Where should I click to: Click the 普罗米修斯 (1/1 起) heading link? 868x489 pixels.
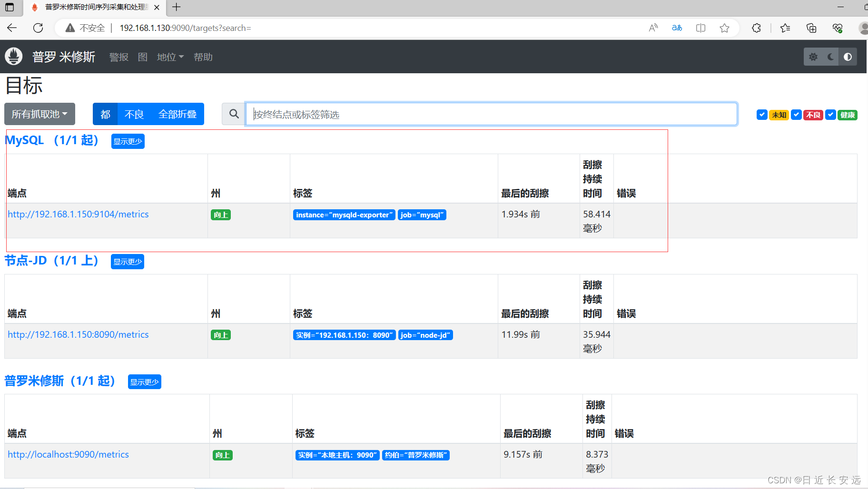(x=59, y=381)
